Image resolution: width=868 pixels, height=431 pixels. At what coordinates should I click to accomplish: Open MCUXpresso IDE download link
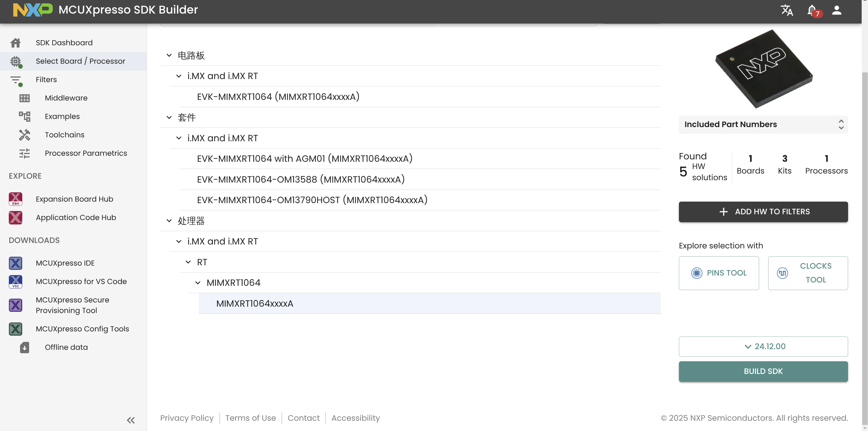tap(65, 263)
